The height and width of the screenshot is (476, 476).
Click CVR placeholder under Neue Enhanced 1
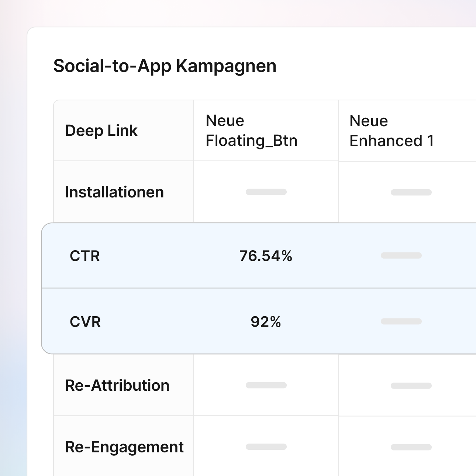(401, 321)
